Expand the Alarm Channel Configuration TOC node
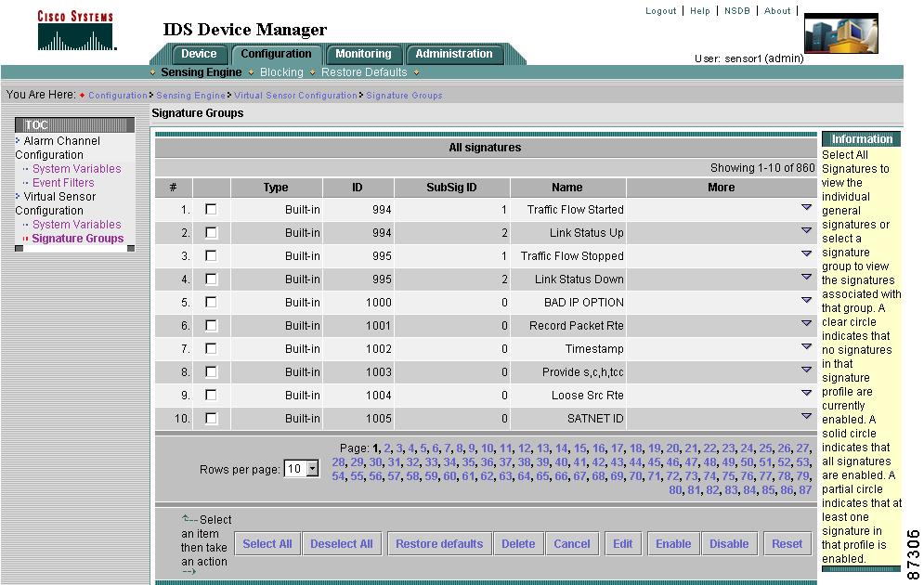This screenshot has height=585, width=924. [x=18, y=141]
